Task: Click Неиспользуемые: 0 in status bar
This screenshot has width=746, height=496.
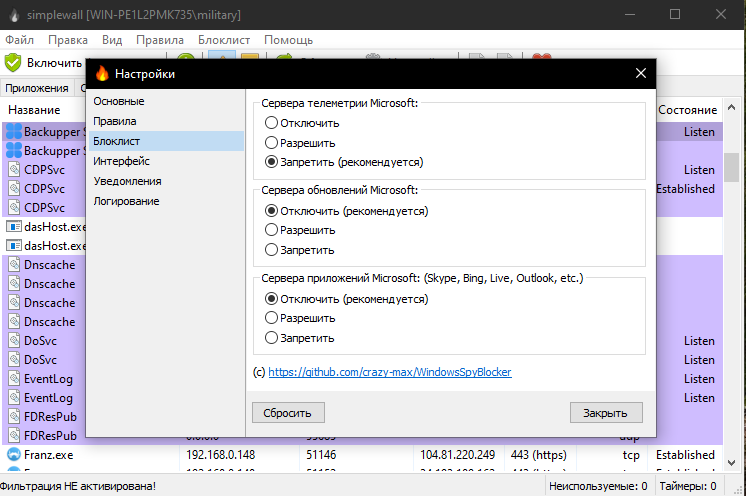Action: point(598,486)
